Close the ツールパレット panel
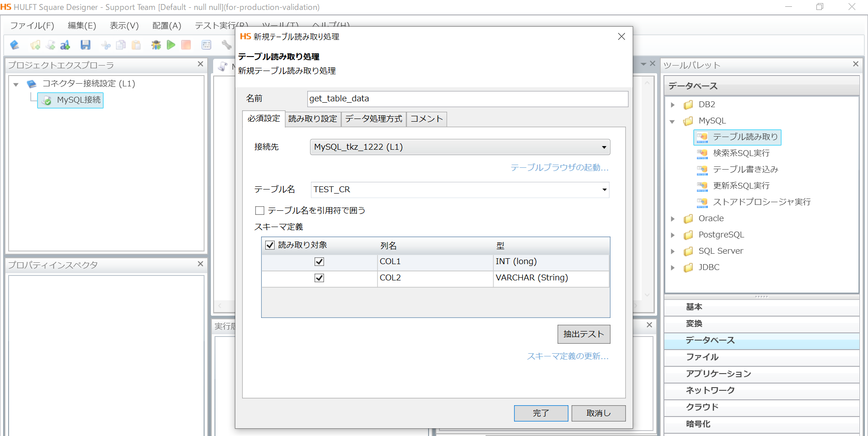Screen dimensions: 868x436 [x=856, y=64]
